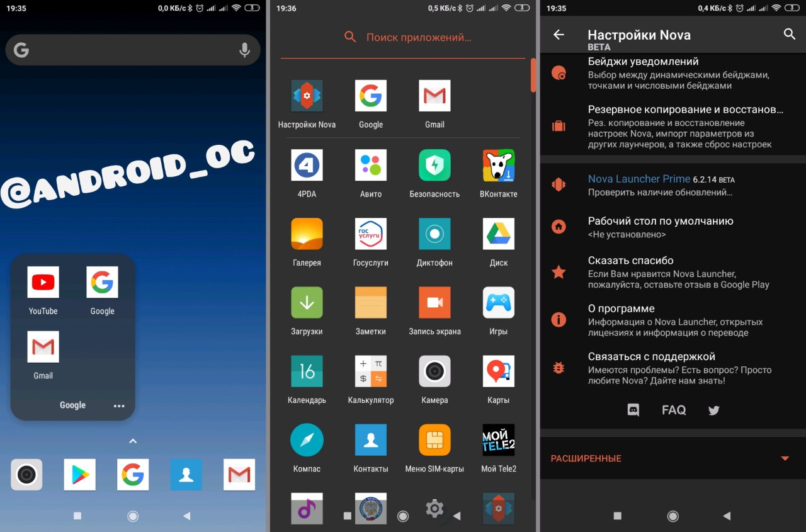Tap the Google G logo in search widget

pyautogui.click(x=21, y=50)
